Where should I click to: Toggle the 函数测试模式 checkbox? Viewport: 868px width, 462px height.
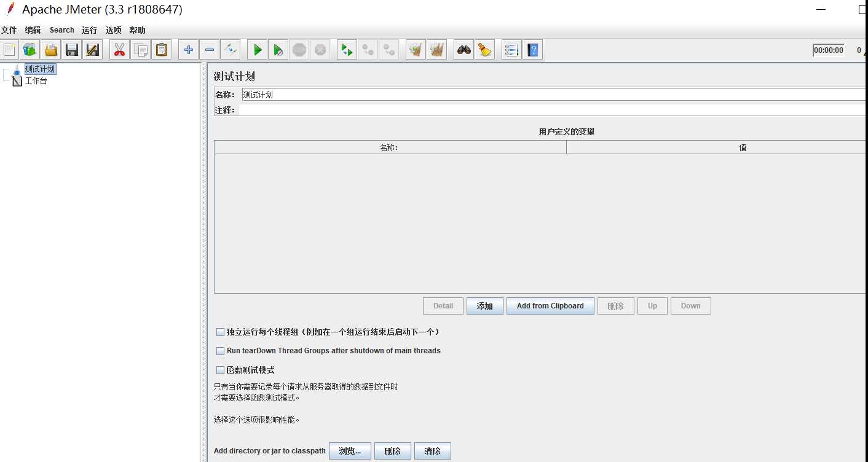click(x=220, y=370)
